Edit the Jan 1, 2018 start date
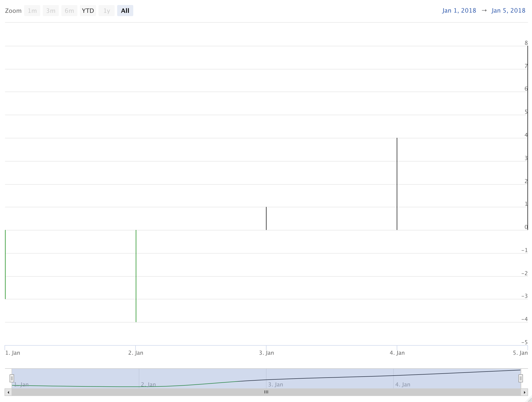The height and width of the screenshot is (402, 532). [459, 11]
